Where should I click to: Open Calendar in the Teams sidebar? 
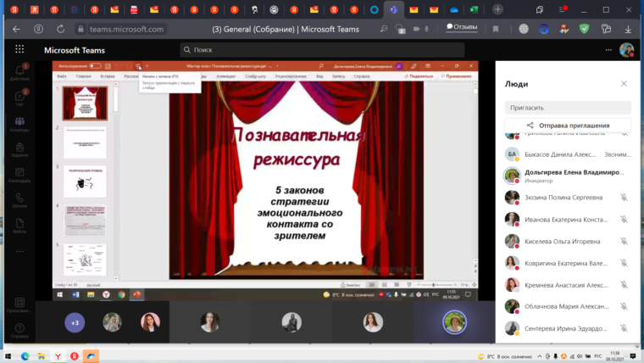[x=19, y=174]
